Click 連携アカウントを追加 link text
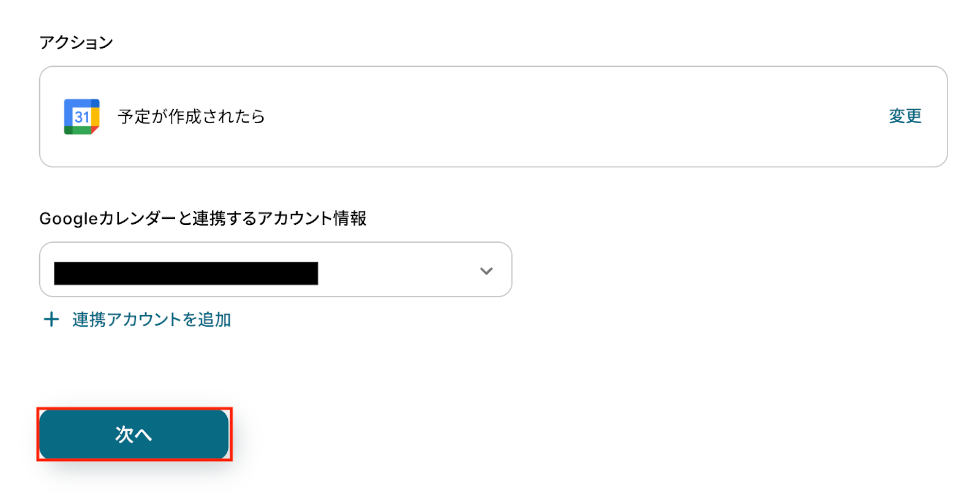Viewport: 980px width, 502px height. coord(151,319)
